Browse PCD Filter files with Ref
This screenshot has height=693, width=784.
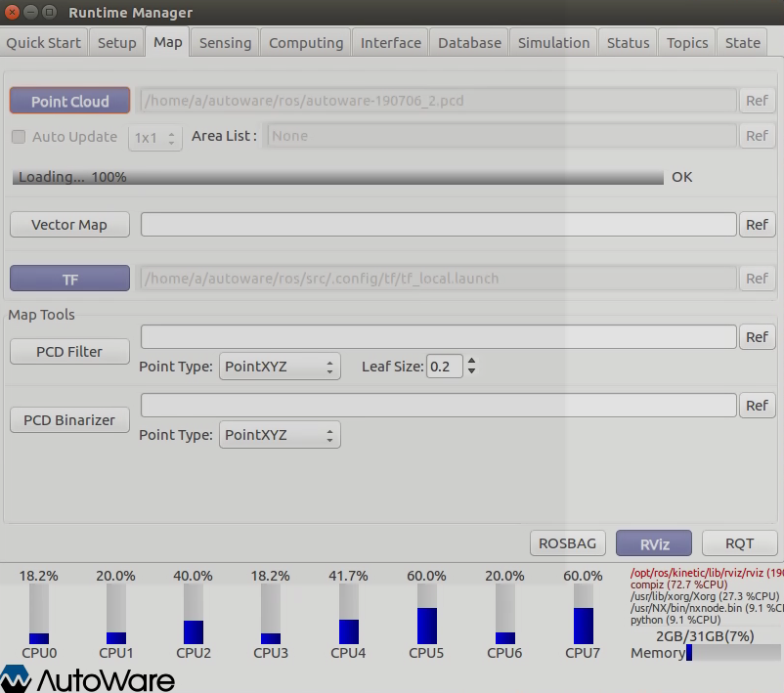point(757,337)
